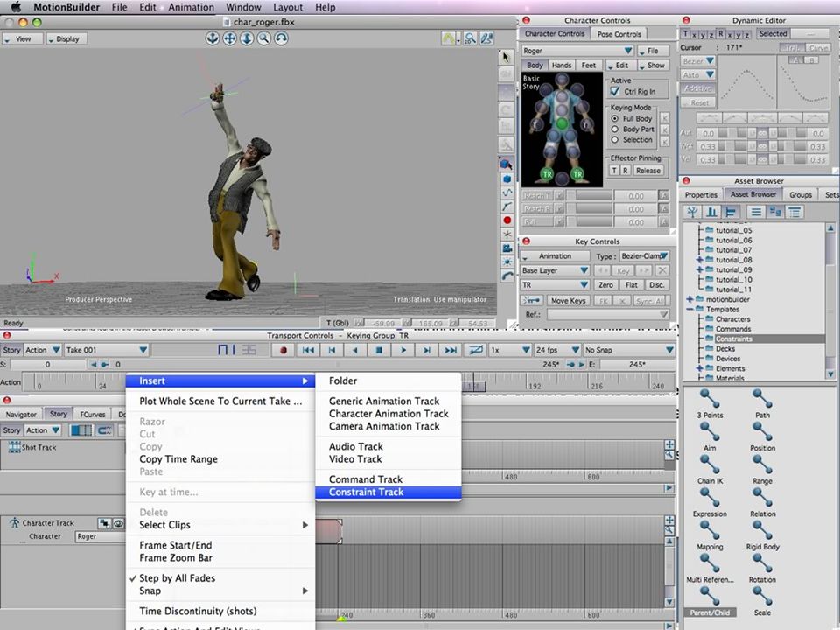Select the Chain IK constraint icon
This screenshot has width=840, height=630.
710,465
